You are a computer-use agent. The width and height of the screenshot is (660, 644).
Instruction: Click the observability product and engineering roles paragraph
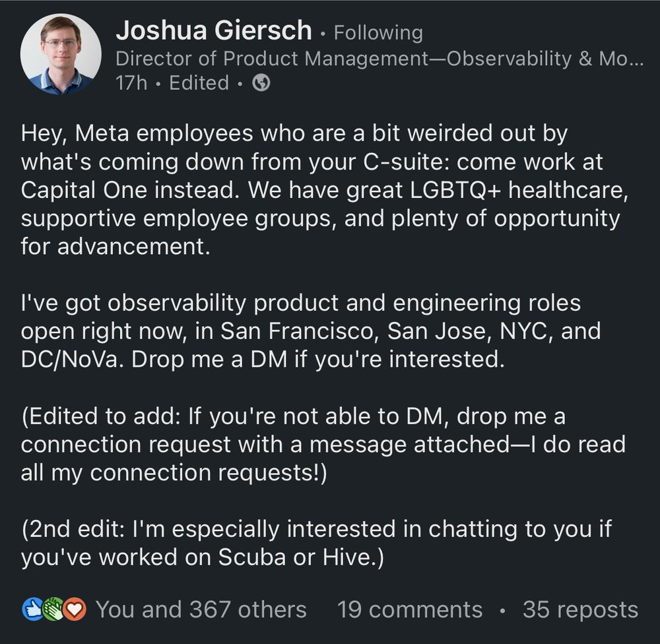[x=310, y=332]
